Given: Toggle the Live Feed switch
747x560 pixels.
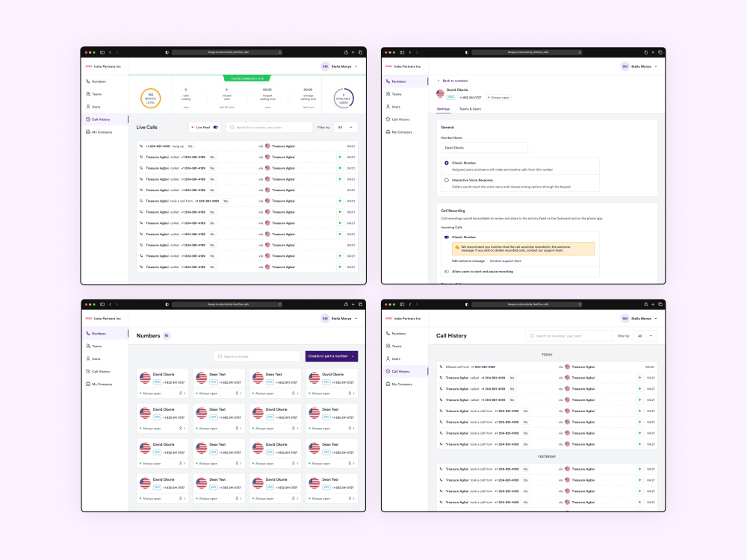Looking at the screenshot, I should [x=216, y=127].
